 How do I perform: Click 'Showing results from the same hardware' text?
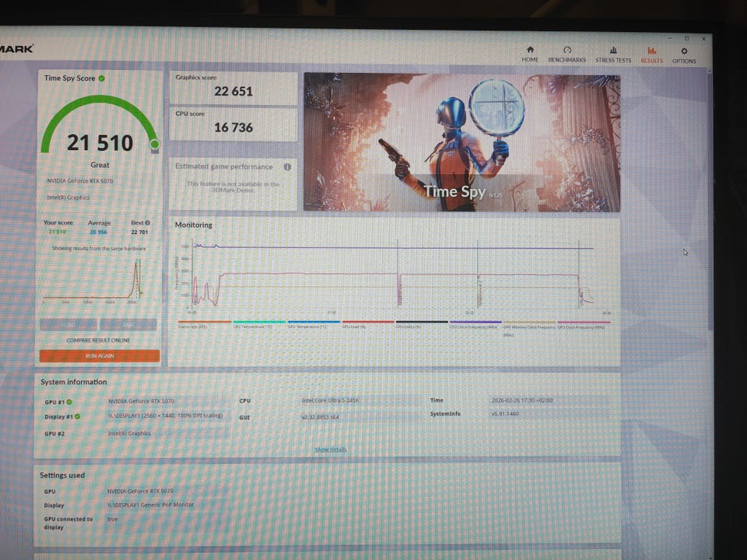[x=99, y=248]
